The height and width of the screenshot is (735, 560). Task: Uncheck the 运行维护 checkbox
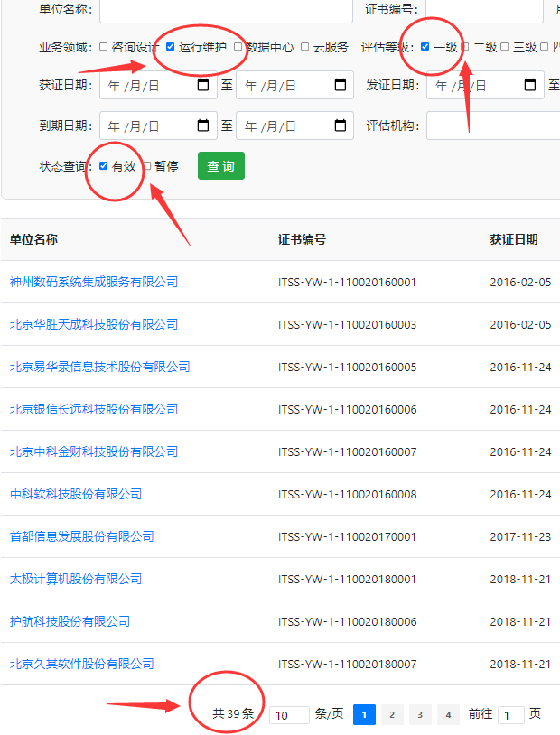(170, 46)
